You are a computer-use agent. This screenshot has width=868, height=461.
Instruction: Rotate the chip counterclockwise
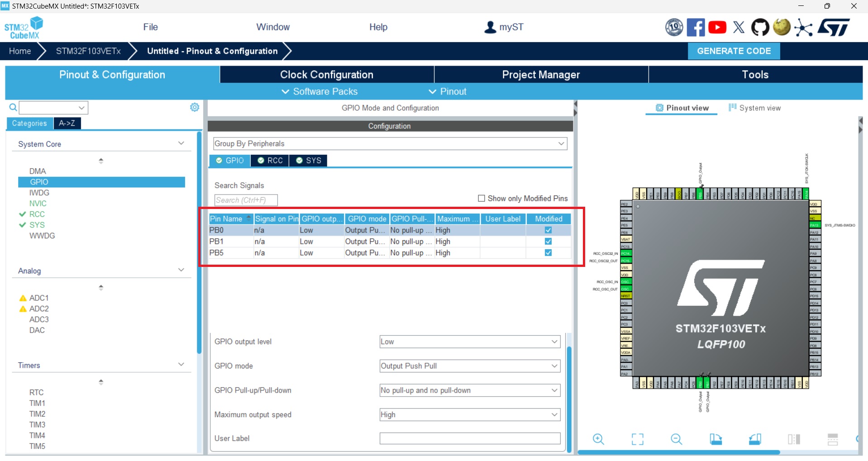(755, 439)
